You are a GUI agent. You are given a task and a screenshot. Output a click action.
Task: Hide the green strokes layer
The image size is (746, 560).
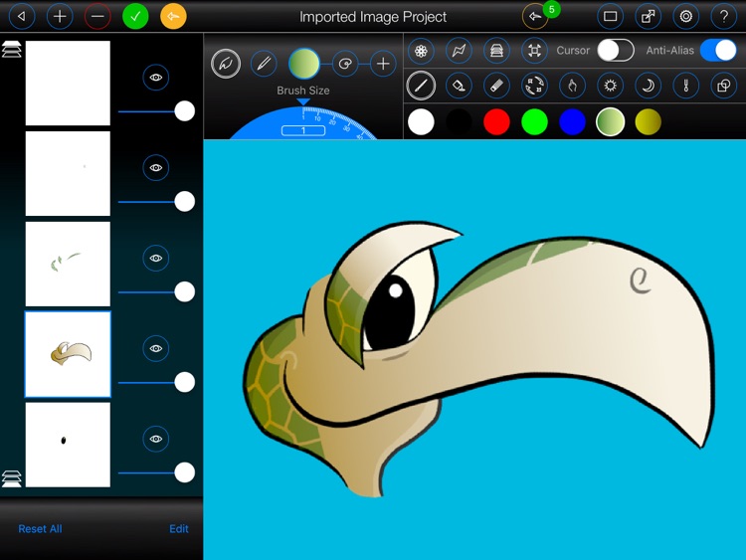click(156, 258)
